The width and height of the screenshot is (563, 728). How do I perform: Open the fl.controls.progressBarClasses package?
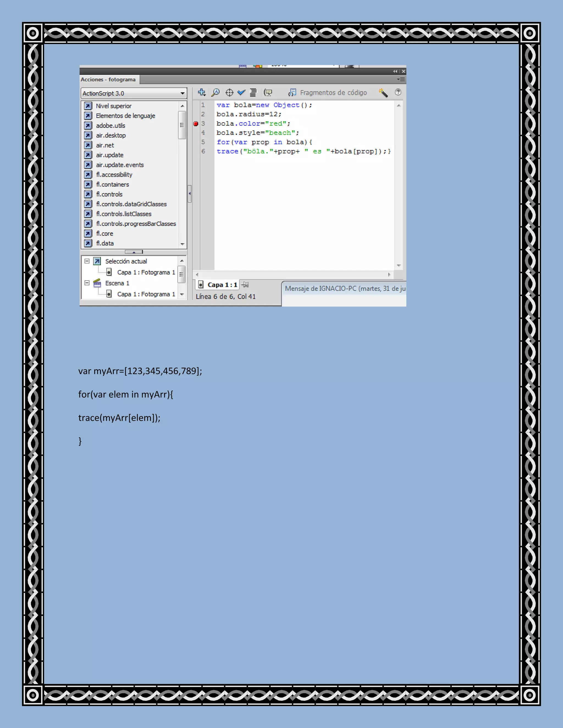tap(136, 224)
